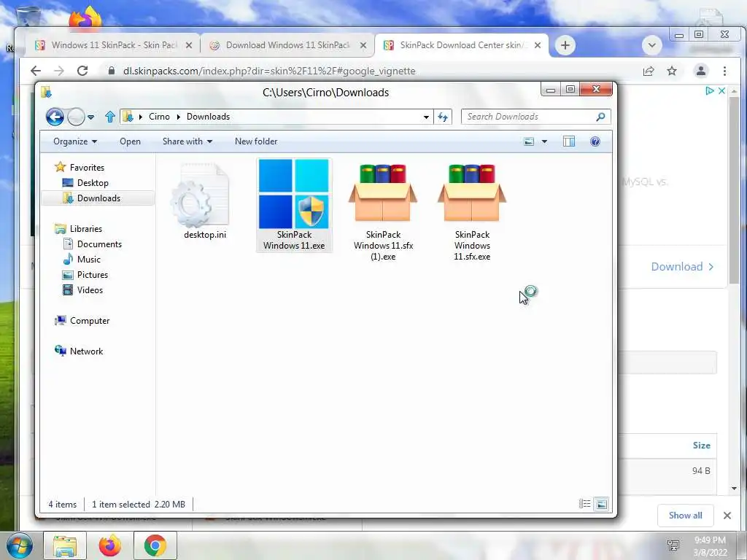Close the ad with X icon
This screenshot has width=747, height=560.
721,90
